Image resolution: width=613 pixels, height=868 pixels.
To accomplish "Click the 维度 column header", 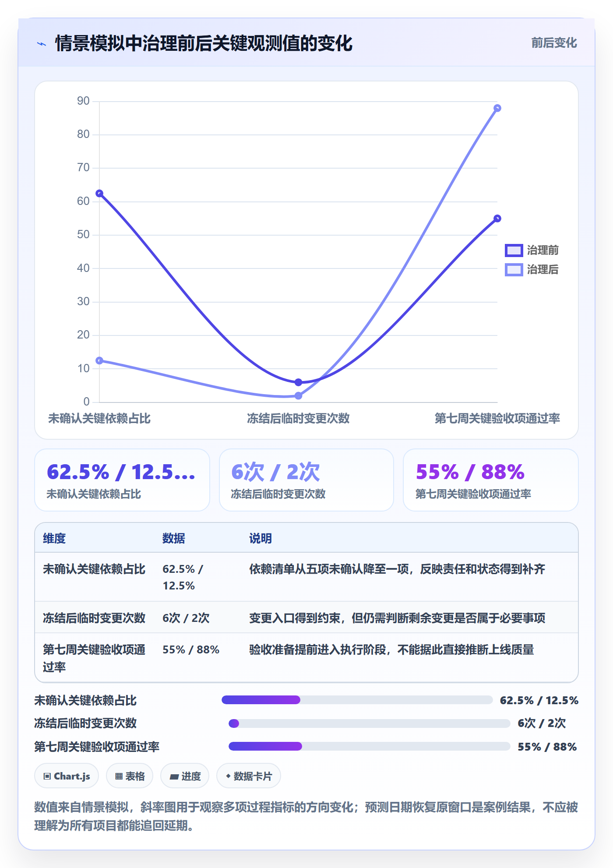I will 54,538.
